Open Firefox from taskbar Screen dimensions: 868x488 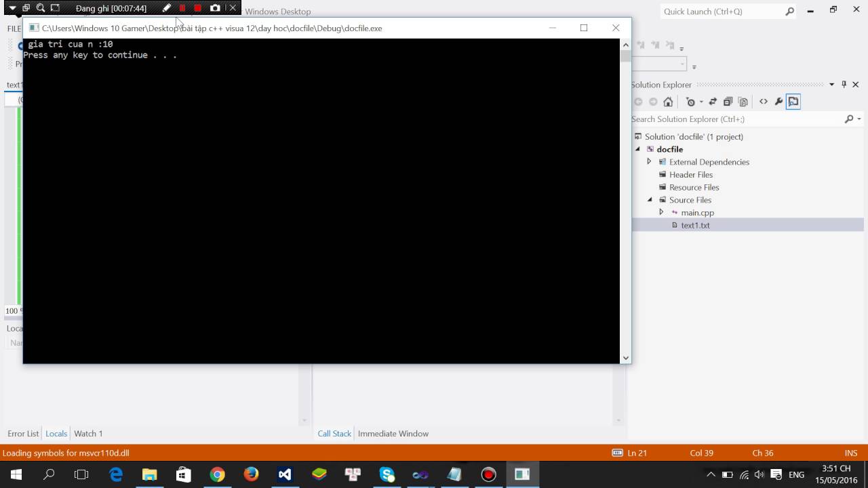pos(252,474)
